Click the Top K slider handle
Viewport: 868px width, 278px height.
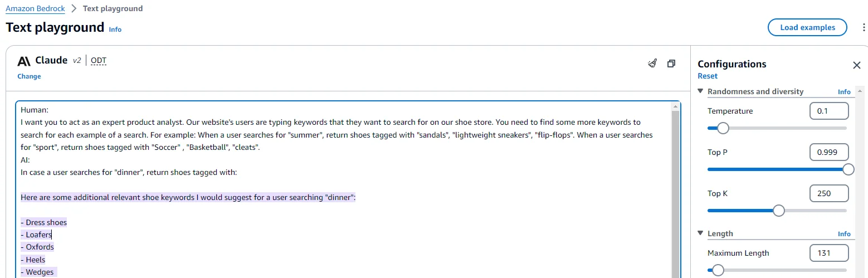pos(779,211)
